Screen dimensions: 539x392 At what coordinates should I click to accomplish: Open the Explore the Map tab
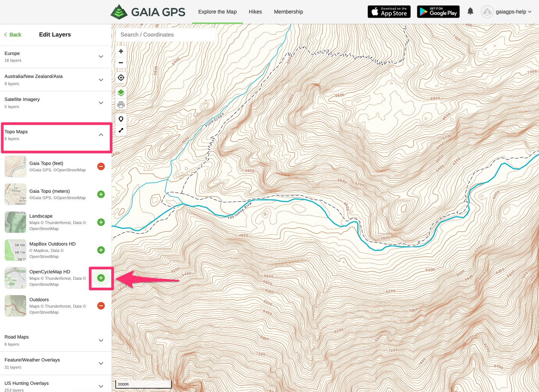217,12
